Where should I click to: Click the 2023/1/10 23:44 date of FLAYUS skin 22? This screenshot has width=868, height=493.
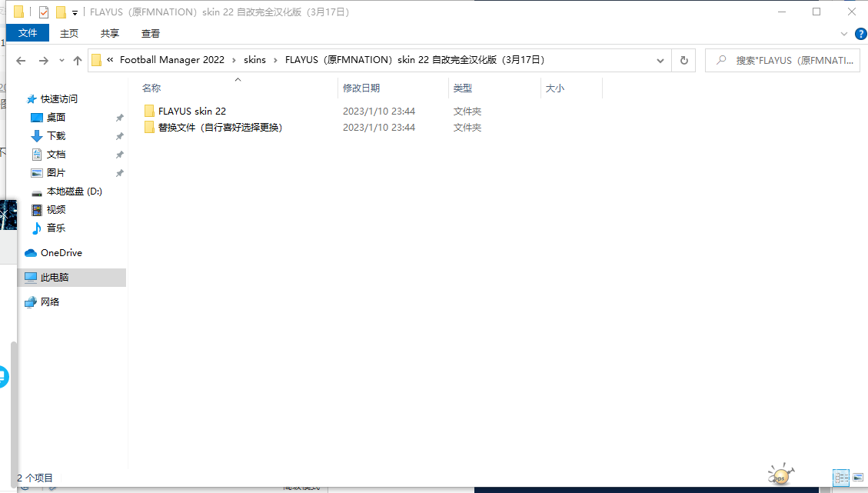click(x=378, y=112)
